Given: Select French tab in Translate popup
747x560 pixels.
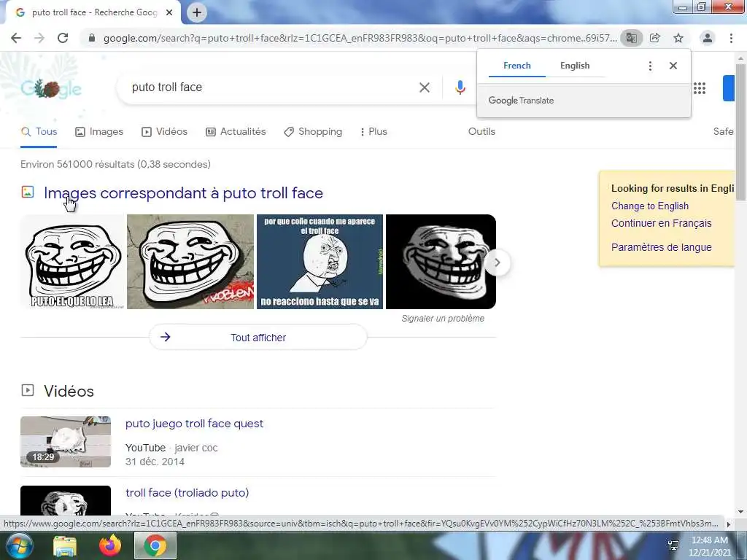Looking at the screenshot, I should 517,66.
